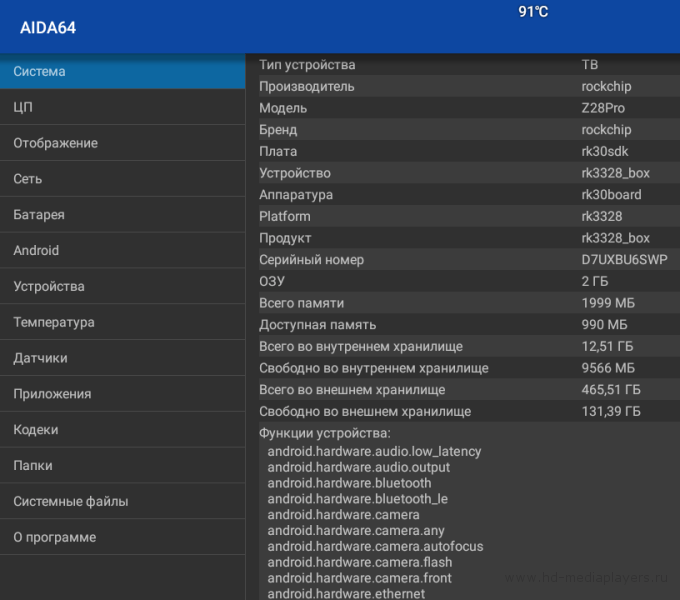Click the rk30board hardware value
This screenshot has height=600, width=680.
(x=611, y=195)
